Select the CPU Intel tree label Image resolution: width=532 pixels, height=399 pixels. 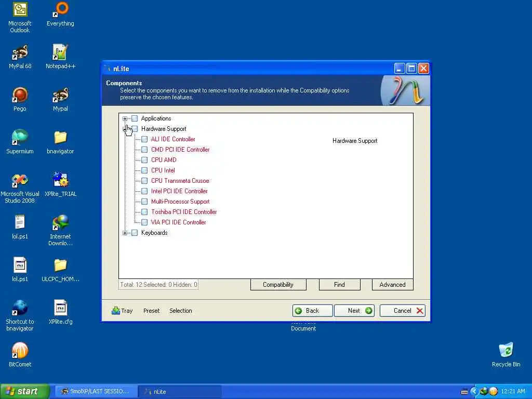pos(163,170)
